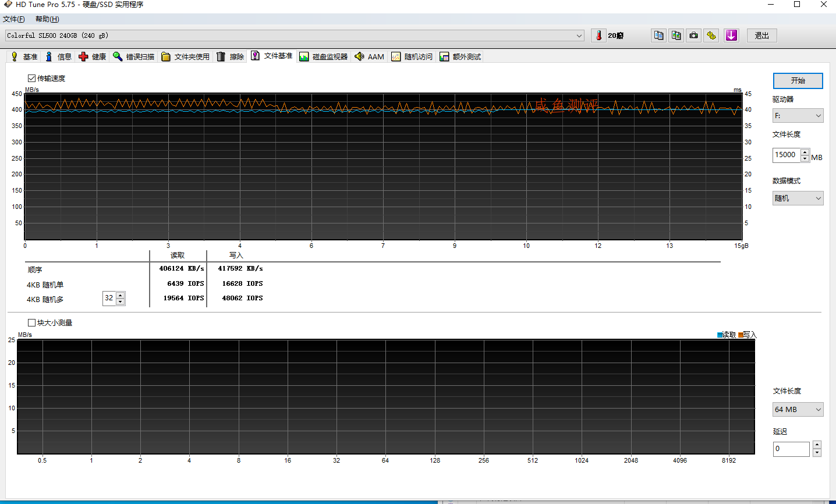Click the icon of the 文件基准 tab

tap(255, 55)
